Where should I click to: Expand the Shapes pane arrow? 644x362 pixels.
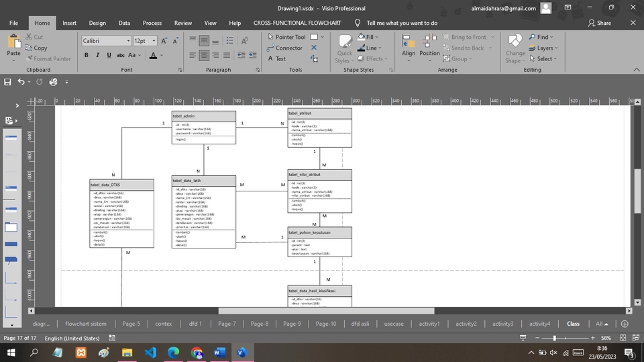[17, 105]
